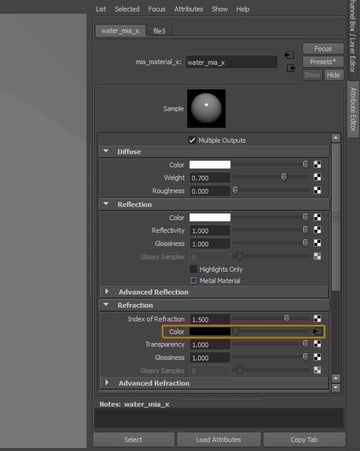Open the Channel Box / Layer Editor side tab
360x451 pixels.
[353, 36]
